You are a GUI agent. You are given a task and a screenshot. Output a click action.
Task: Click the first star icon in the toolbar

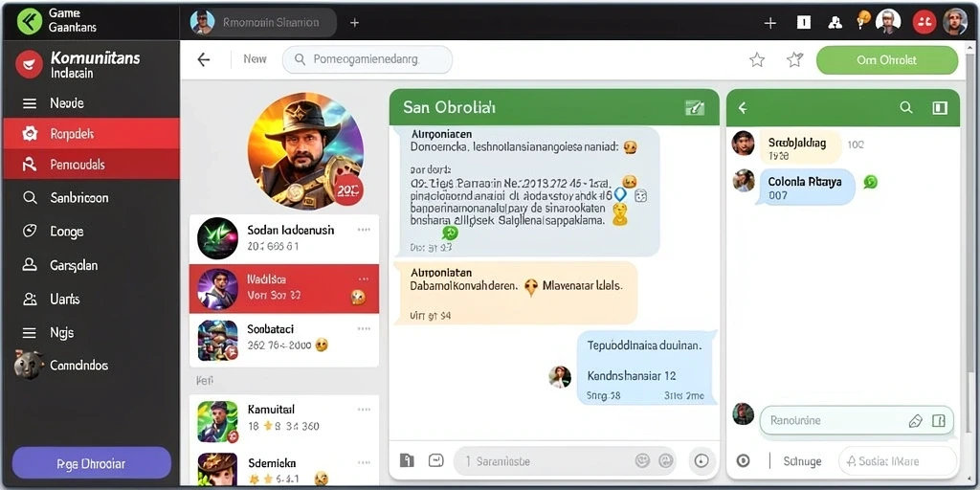click(757, 59)
